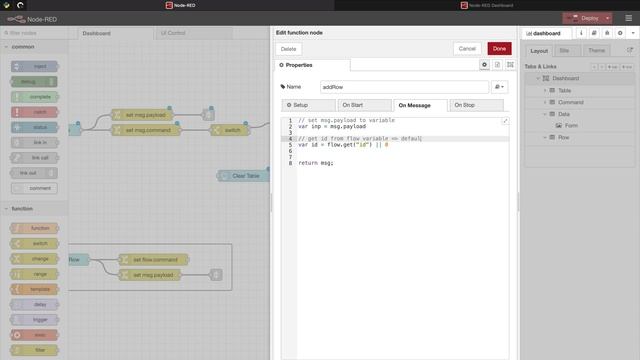The width and height of the screenshot is (640, 360).
Task: Expand the Command group in layout tree
Action: 545,102
